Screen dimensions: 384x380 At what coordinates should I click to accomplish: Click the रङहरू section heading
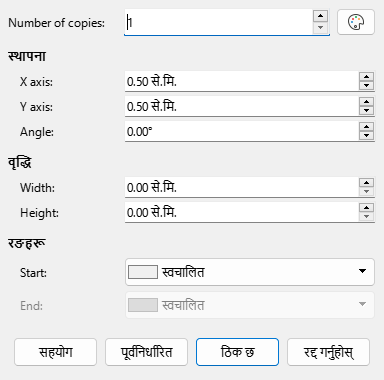coord(27,243)
